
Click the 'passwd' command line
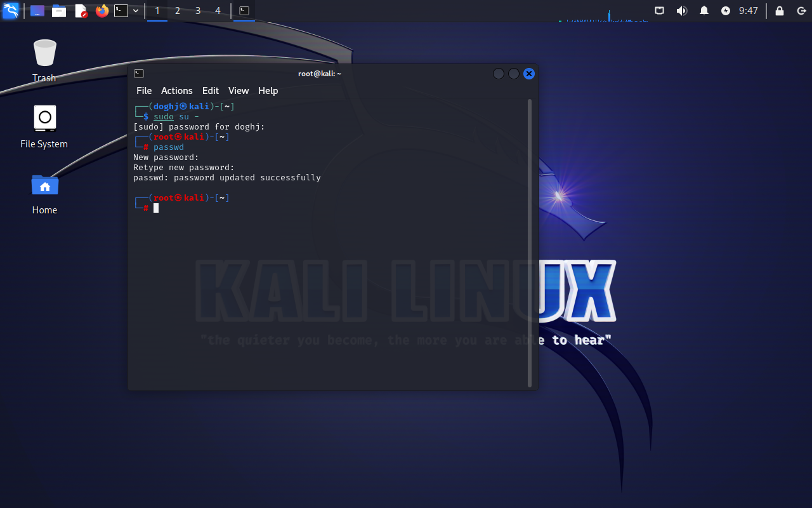coord(169,147)
